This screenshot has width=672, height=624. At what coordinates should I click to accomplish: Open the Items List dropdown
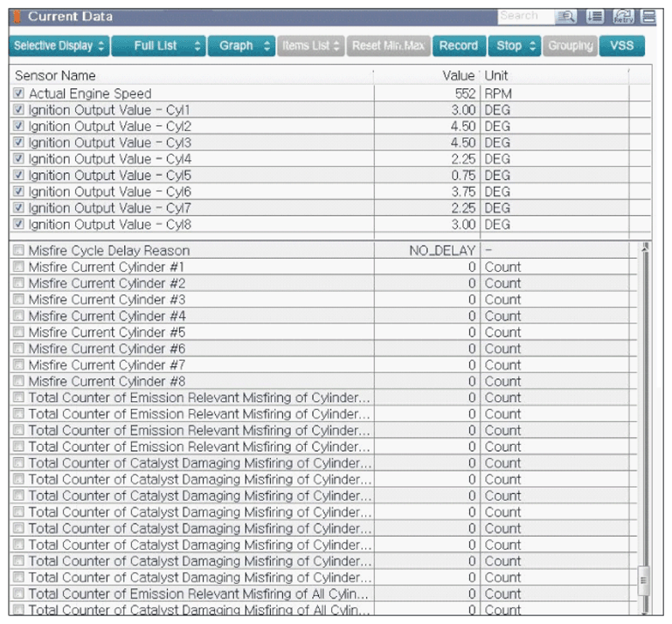(311, 45)
